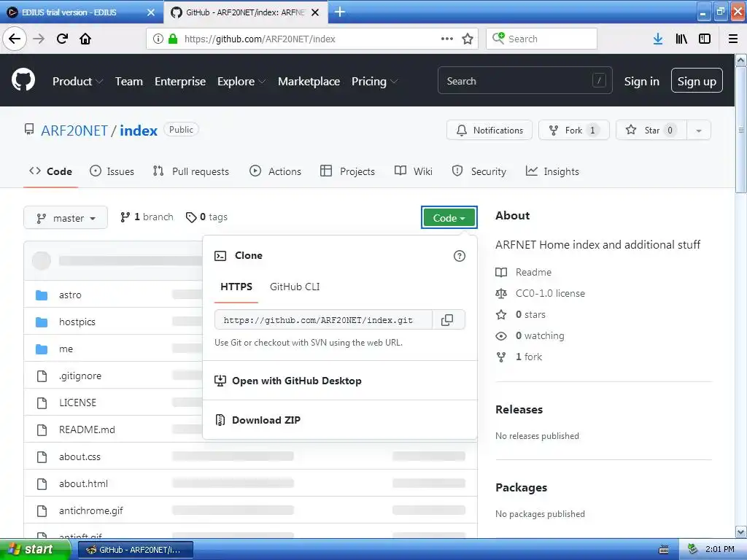Click the Notifications bell button
Image resolution: width=747 pixels, height=560 pixels.
pyautogui.click(x=489, y=130)
